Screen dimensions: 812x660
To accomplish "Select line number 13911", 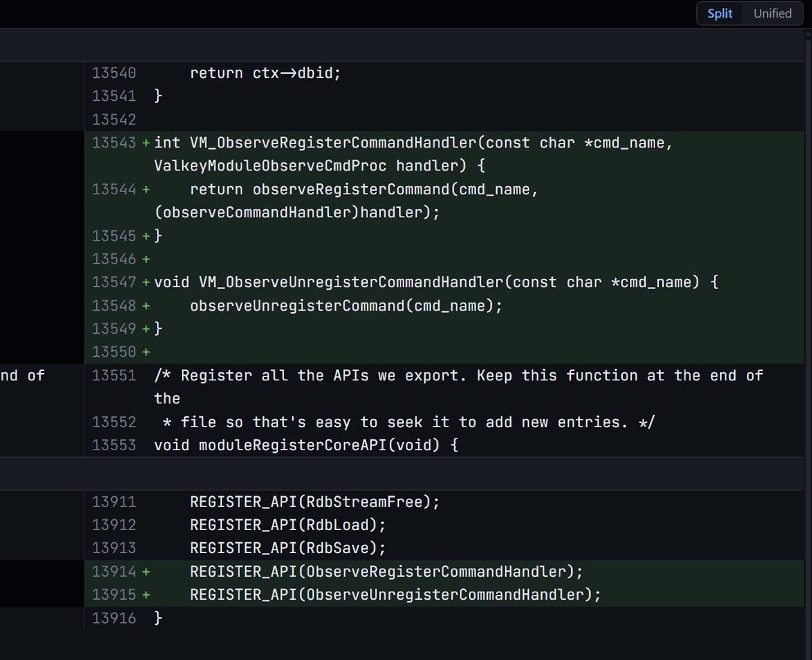I will (x=114, y=502).
